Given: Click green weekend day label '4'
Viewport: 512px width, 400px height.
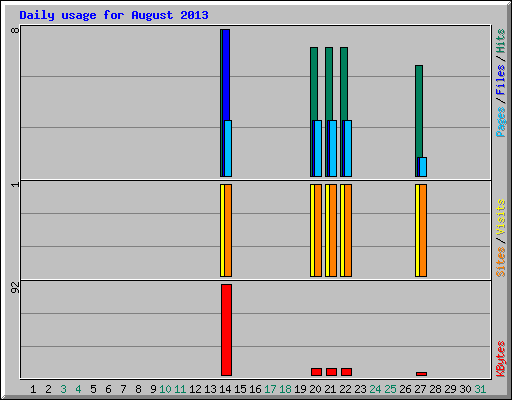Looking at the screenshot, I should tap(78, 389).
